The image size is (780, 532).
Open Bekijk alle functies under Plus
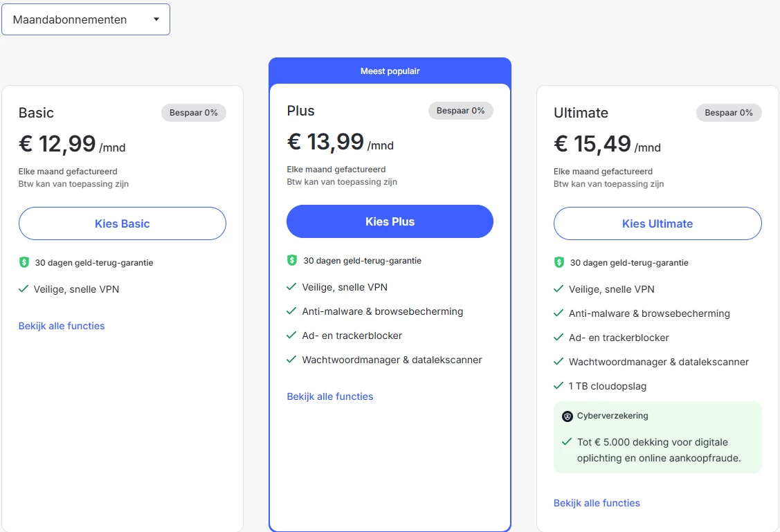click(330, 396)
